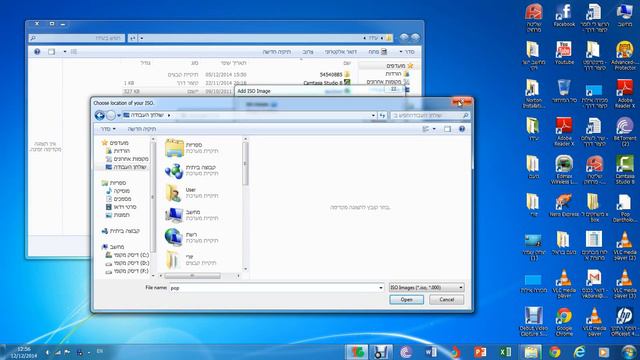This screenshot has width=640, height=360.
Task: Select the Libraries system folder in the file list
Action: coord(192,148)
